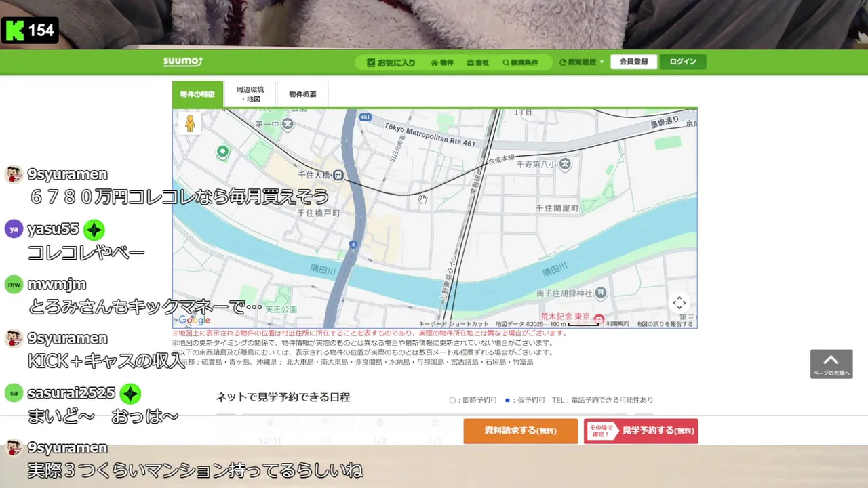868x488 pixels.
Task: Click the 会員登録 button
Action: [x=633, y=62]
